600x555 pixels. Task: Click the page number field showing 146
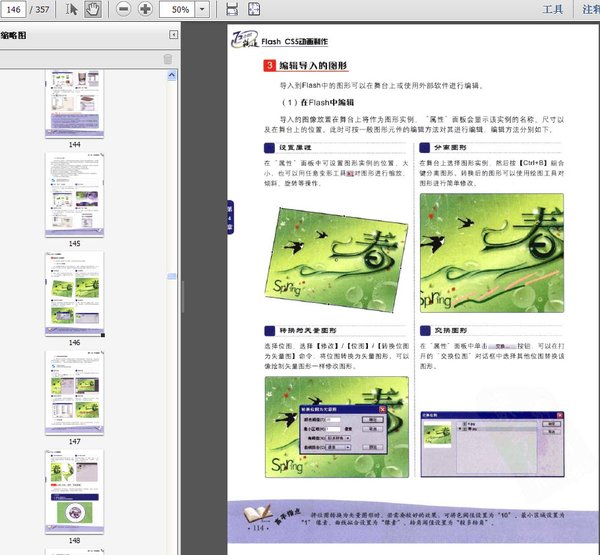[13, 9]
